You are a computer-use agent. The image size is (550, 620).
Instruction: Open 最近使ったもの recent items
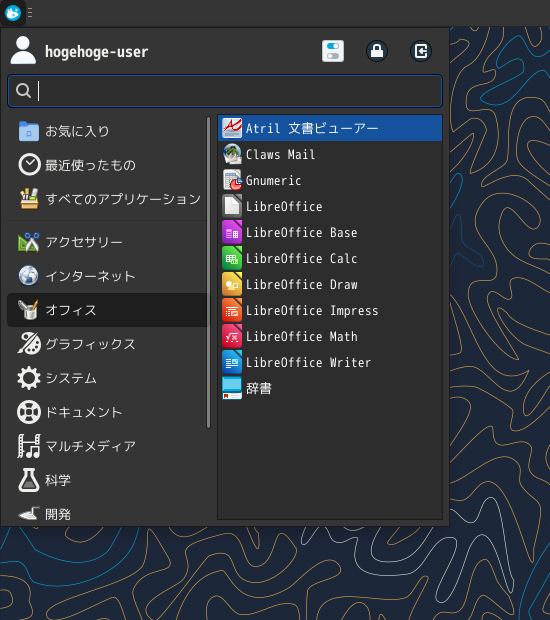(x=107, y=165)
